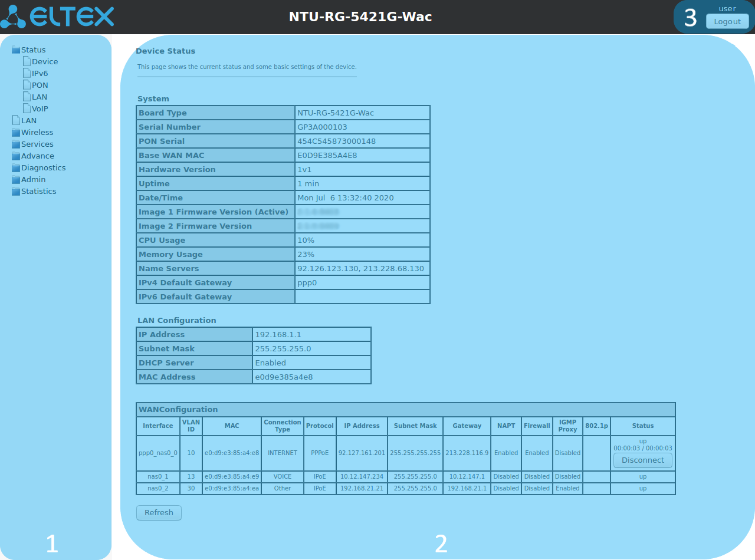Viewport: 755px width, 560px height.
Task: Click the ELTEX logo
Action: pyautogui.click(x=57, y=17)
